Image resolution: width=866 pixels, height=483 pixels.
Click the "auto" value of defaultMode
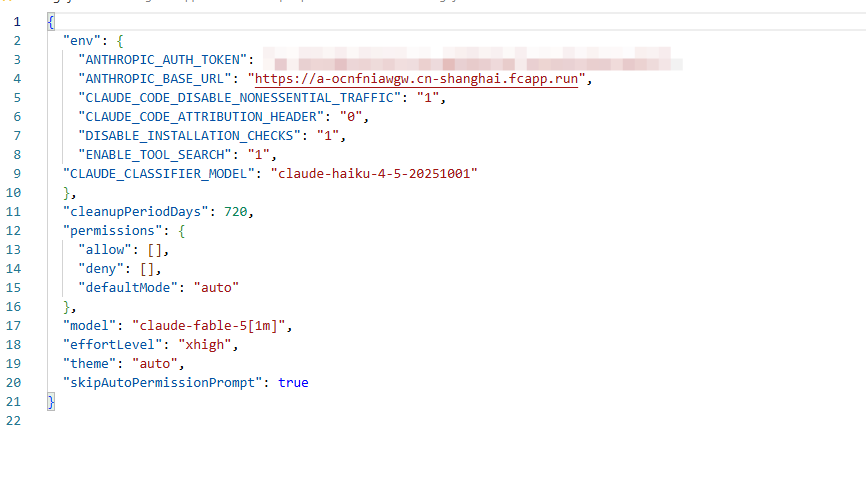(216, 288)
